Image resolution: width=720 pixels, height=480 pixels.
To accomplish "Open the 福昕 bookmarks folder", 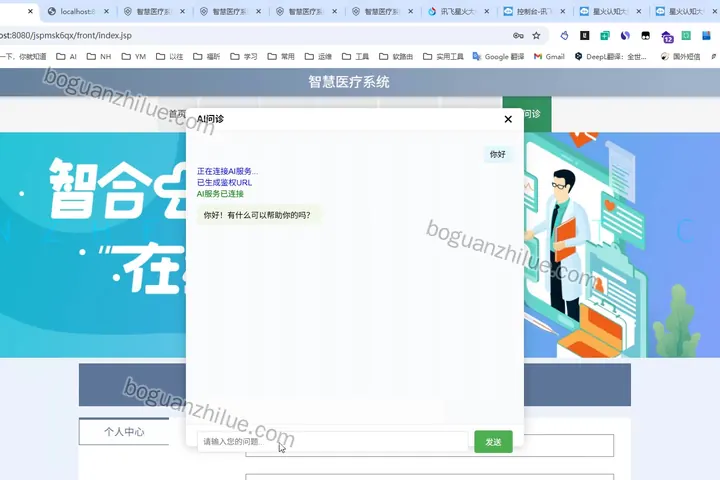I will point(207,56).
